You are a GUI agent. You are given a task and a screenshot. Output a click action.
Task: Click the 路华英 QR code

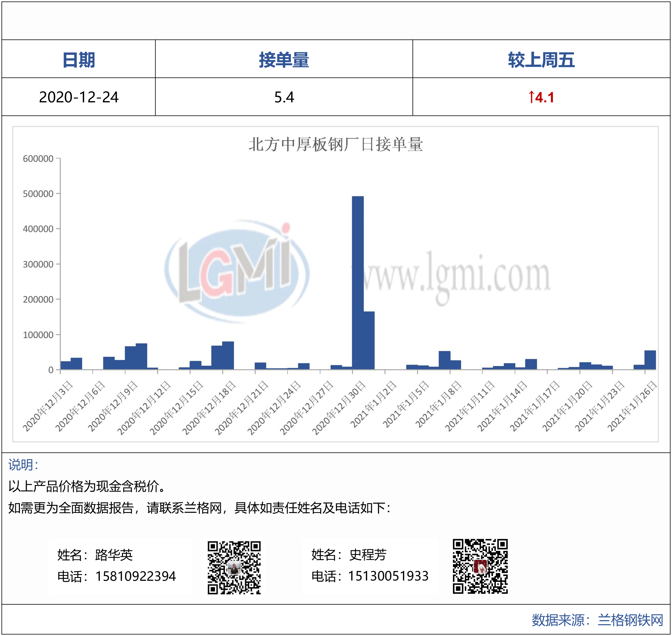(x=234, y=568)
